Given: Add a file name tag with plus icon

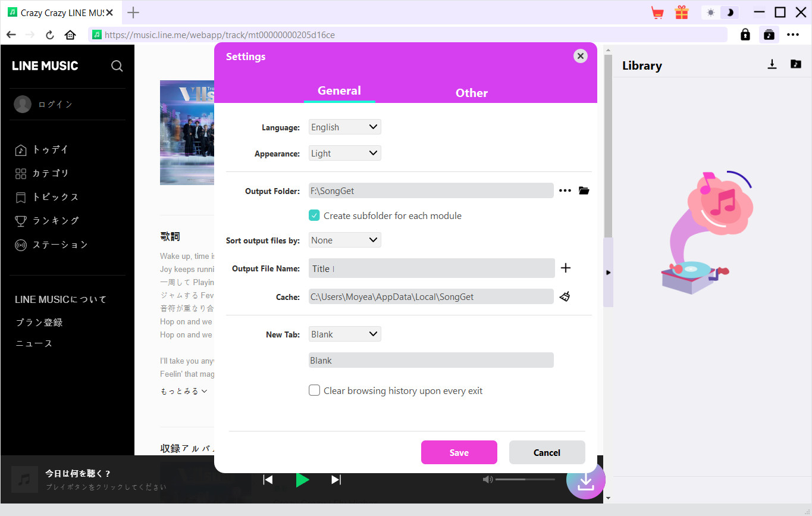Looking at the screenshot, I should pos(566,268).
